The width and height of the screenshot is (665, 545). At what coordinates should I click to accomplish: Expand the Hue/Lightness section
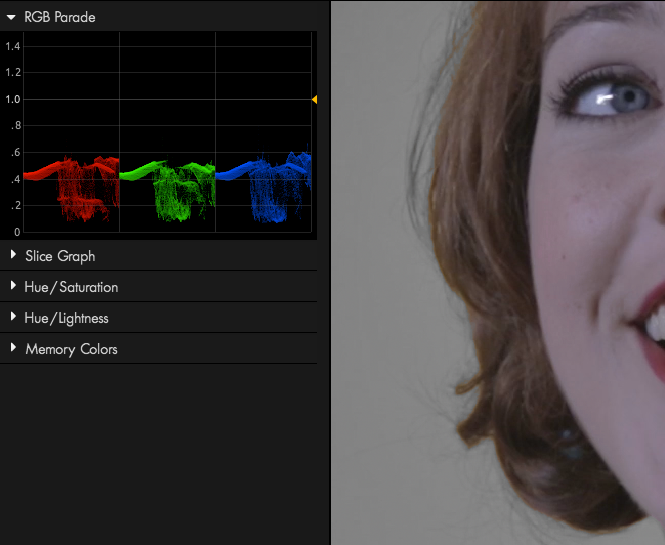tap(13, 316)
